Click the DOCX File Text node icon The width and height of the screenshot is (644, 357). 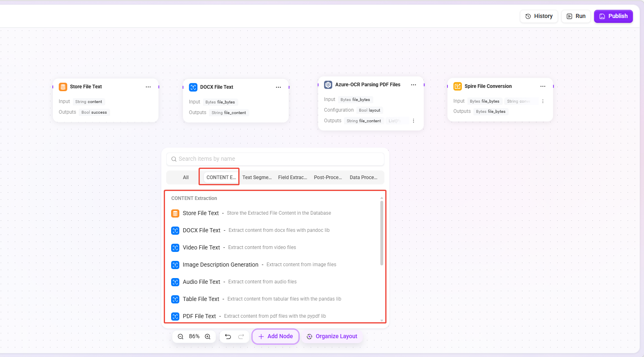tap(193, 87)
